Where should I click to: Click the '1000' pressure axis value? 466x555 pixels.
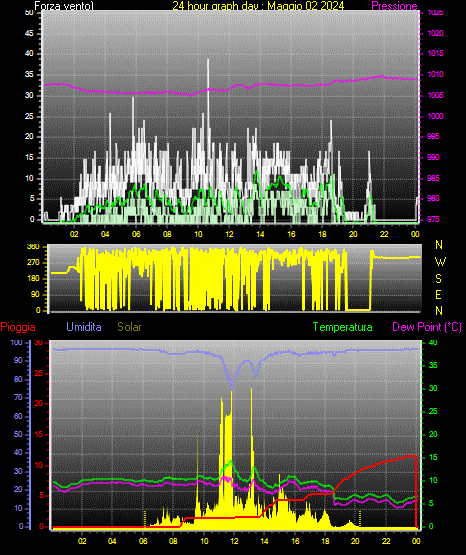tap(435, 116)
